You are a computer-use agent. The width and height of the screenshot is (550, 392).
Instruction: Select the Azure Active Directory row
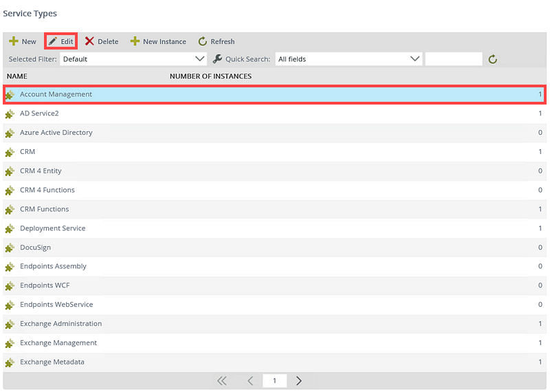(x=274, y=133)
